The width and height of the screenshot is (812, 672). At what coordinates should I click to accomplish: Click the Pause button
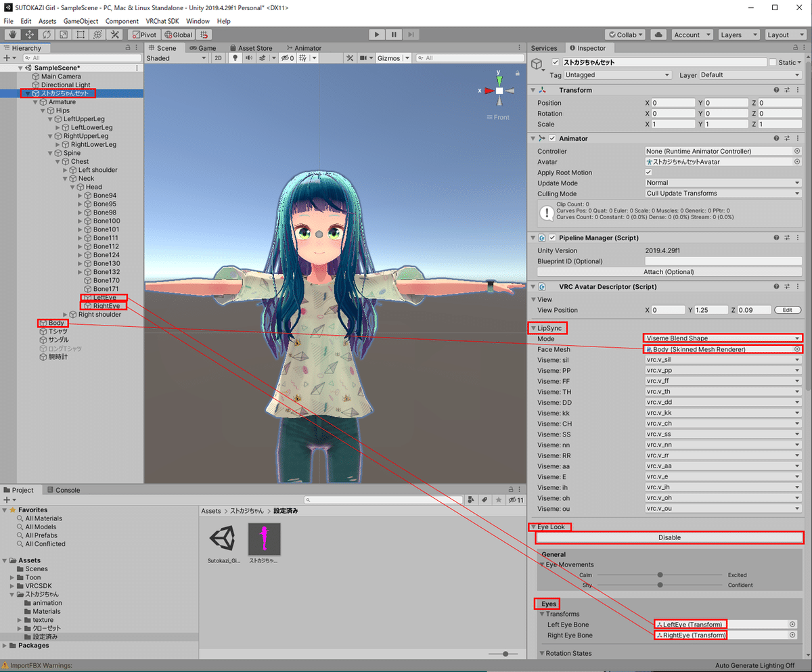pyautogui.click(x=394, y=35)
